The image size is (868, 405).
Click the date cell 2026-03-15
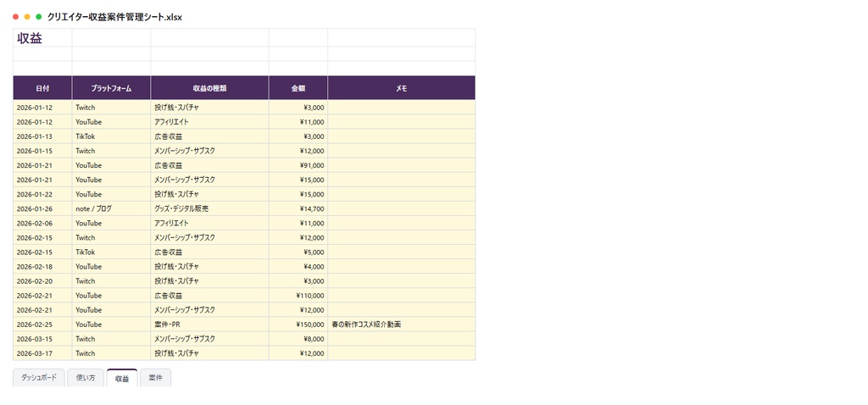pos(42,339)
